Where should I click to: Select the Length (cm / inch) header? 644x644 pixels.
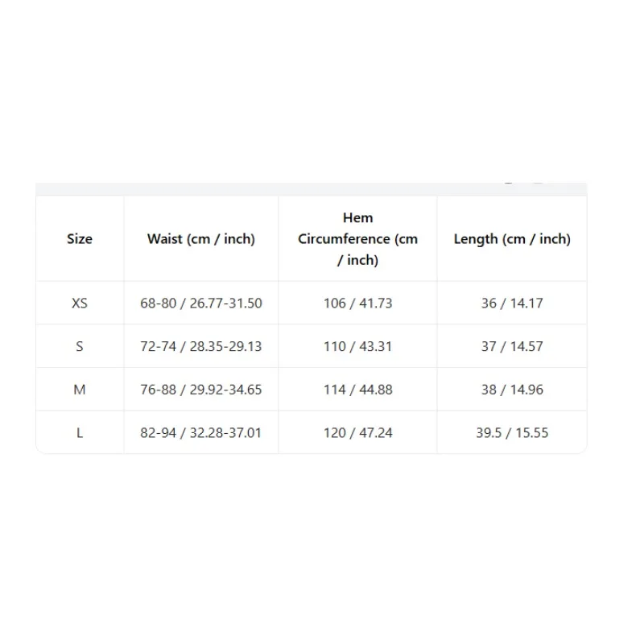(x=512, y=238)
